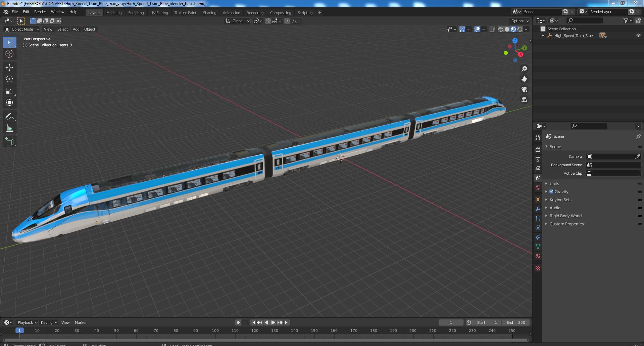The height and width of the screenshot is (346, 644).
Task: Open the Texture properties tab
Action: (538, 268)
